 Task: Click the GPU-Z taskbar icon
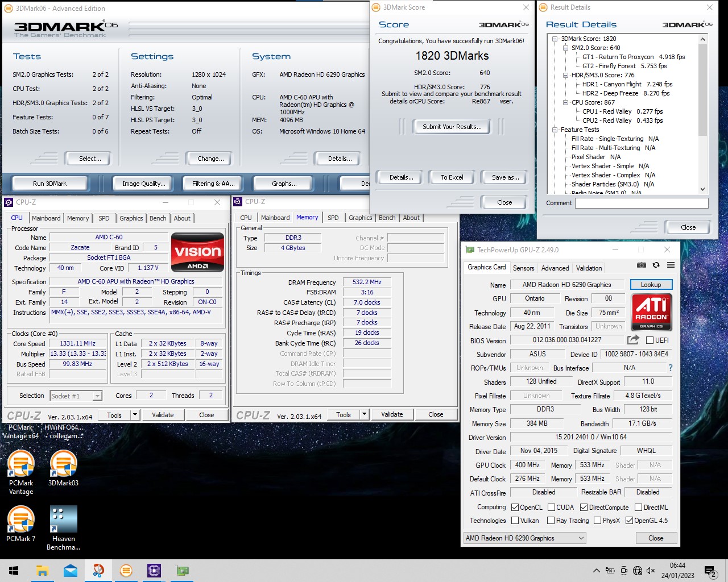tap(182, 571)
